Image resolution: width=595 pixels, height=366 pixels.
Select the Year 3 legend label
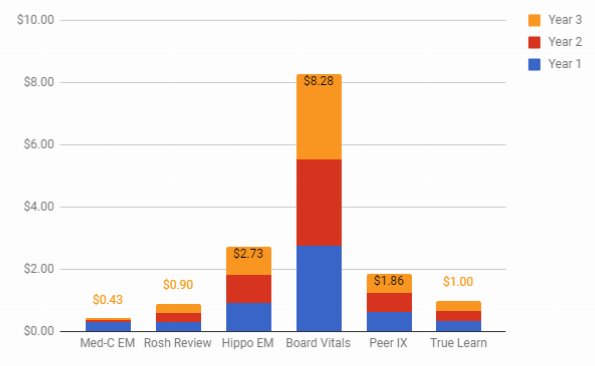(565, 20)
